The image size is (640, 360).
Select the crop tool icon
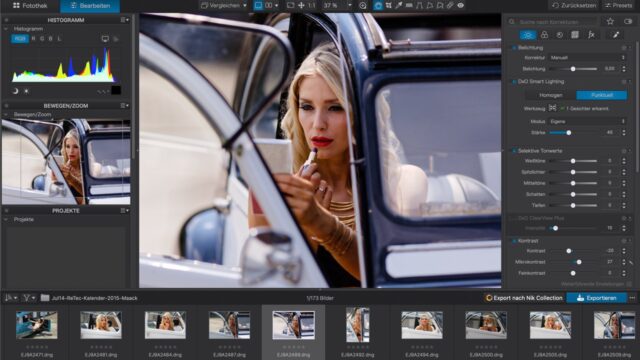click(x=389, y=6)
